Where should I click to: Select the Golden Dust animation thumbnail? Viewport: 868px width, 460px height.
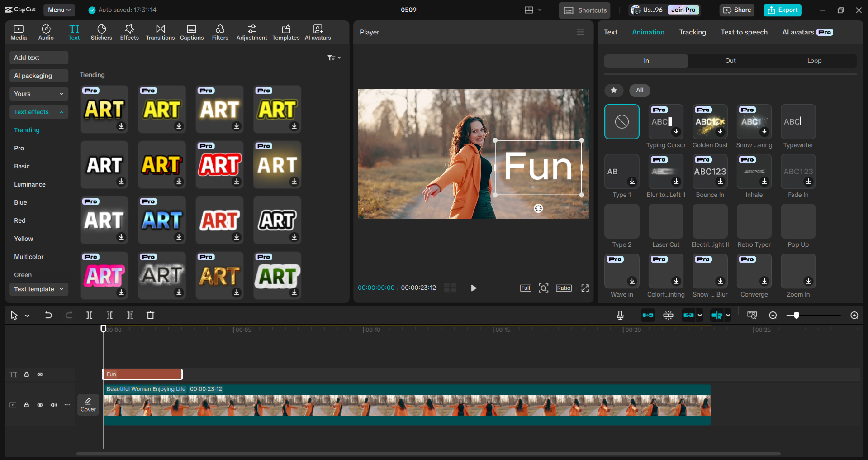pos(709,122)
